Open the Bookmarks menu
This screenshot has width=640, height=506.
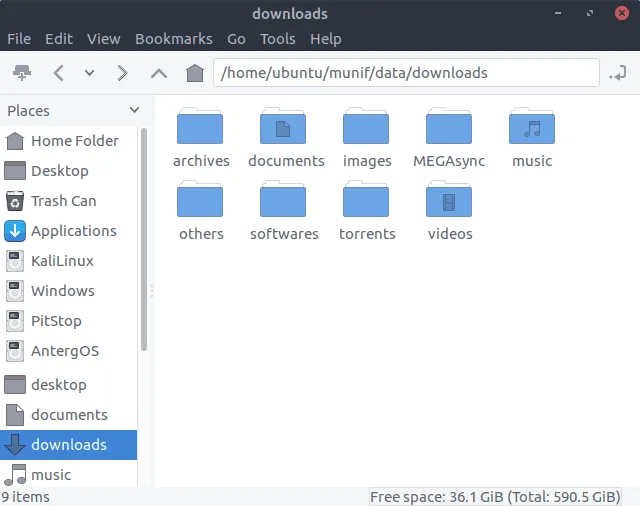click(174, 39)
